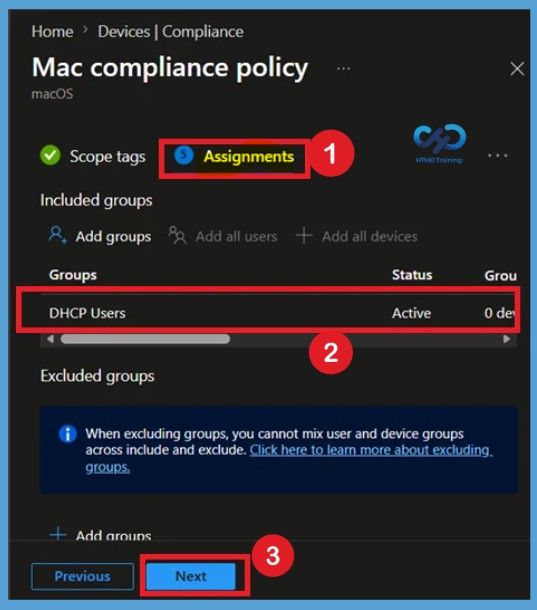
Task: Close the Mac compliance policy pane
Action: [517, 69]
